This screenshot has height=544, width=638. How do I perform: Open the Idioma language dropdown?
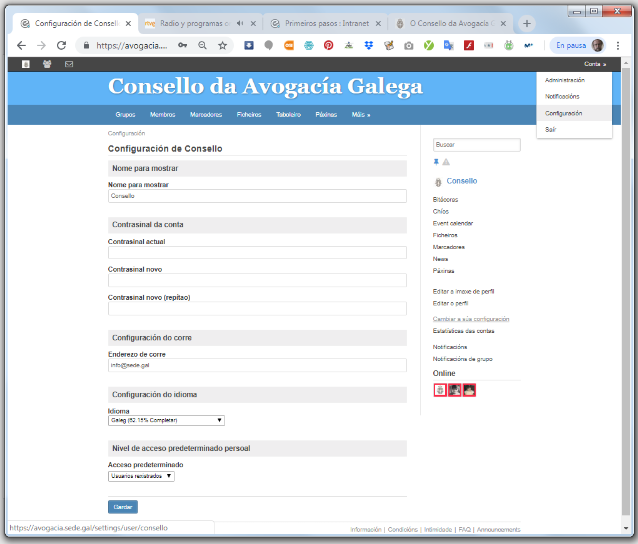point(166,420)
